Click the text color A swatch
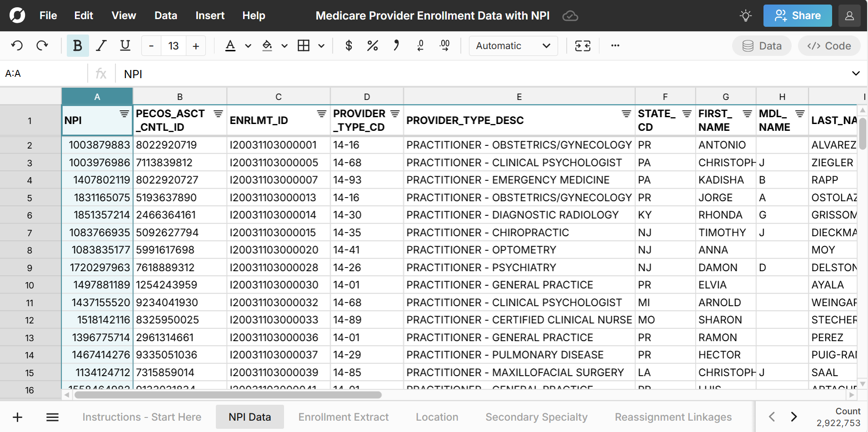This screenshot has width=868, height=432. (230, 45)
